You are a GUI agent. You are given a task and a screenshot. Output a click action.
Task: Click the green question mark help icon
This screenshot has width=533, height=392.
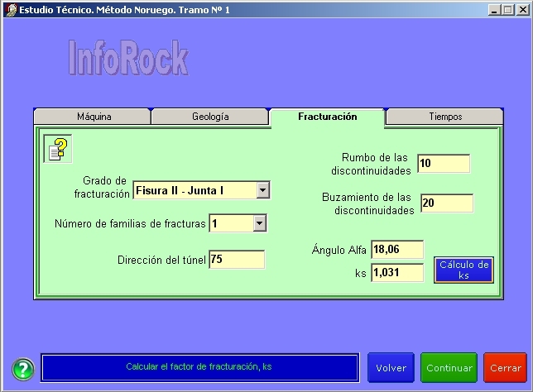[x=22, y=368]
